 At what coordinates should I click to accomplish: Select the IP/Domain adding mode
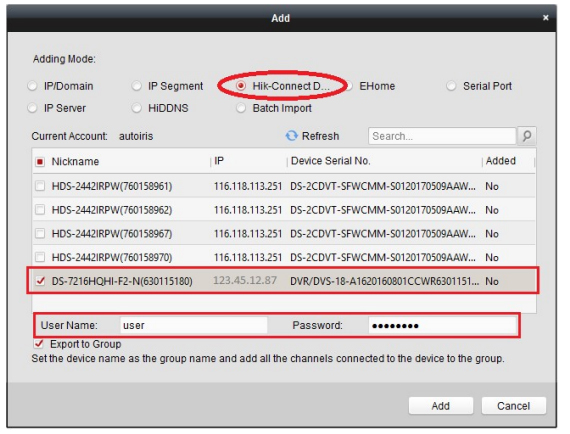(32, 86)
